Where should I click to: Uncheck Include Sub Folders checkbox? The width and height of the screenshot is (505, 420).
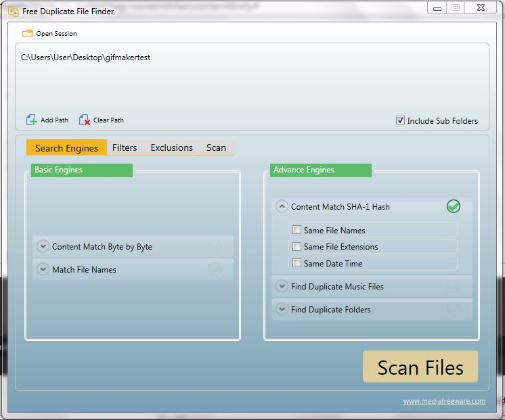400,120
